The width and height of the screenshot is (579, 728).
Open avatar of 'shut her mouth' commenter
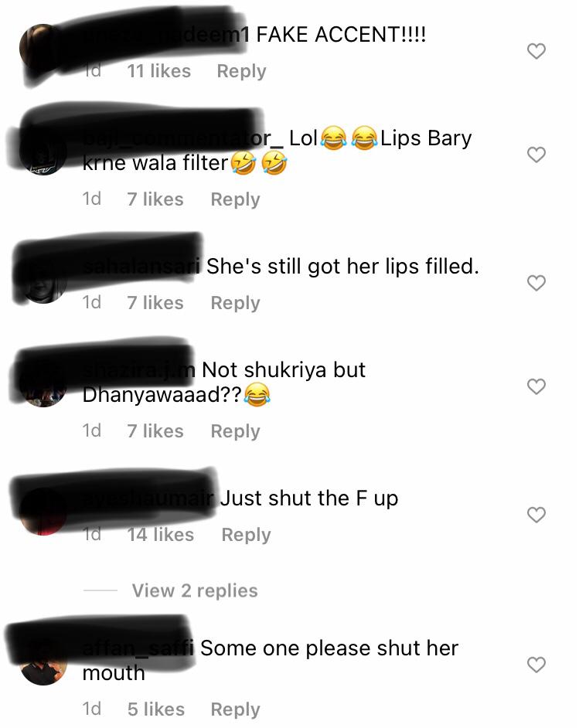tap(43, 662)
